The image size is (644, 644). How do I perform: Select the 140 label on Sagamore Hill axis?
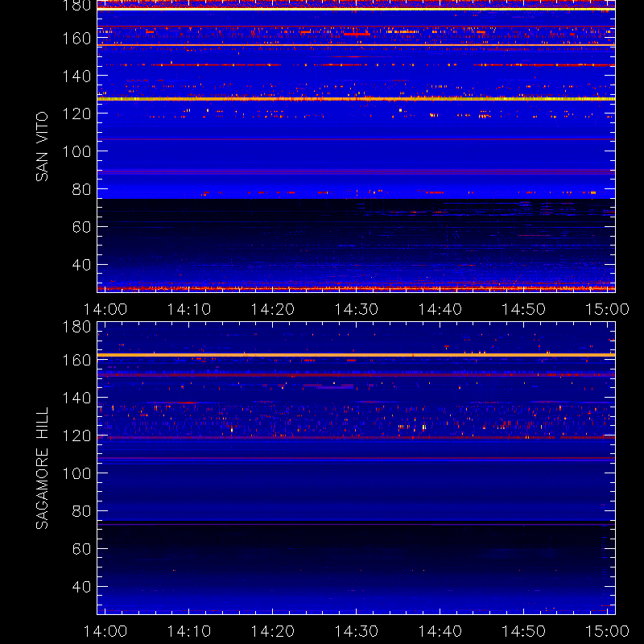(76, 398)
